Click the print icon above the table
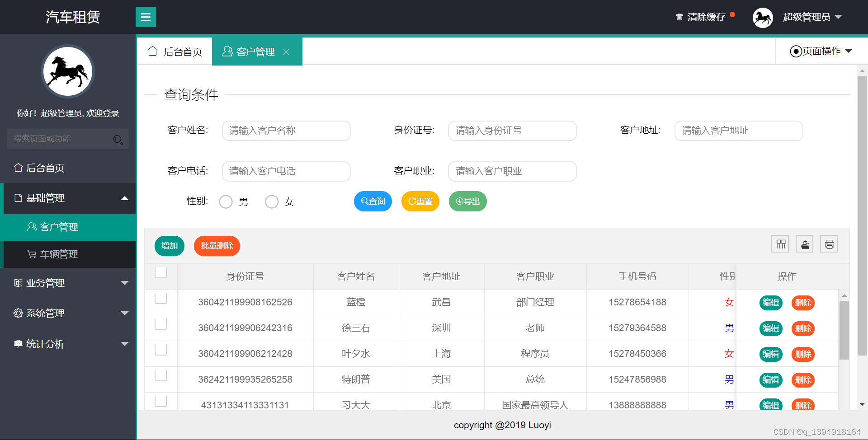The image size is (868, 440). [x=829, y=243]
